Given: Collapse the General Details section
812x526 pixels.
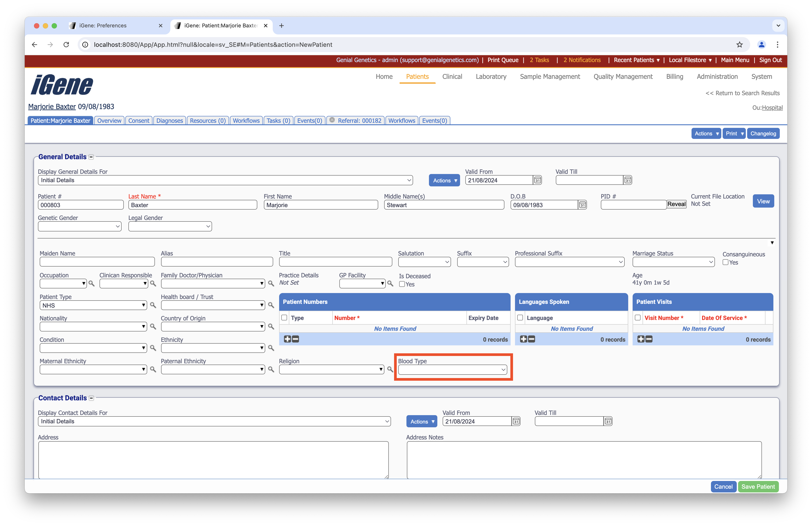Looking at the screenshot, I should click(x=91, y=157).
